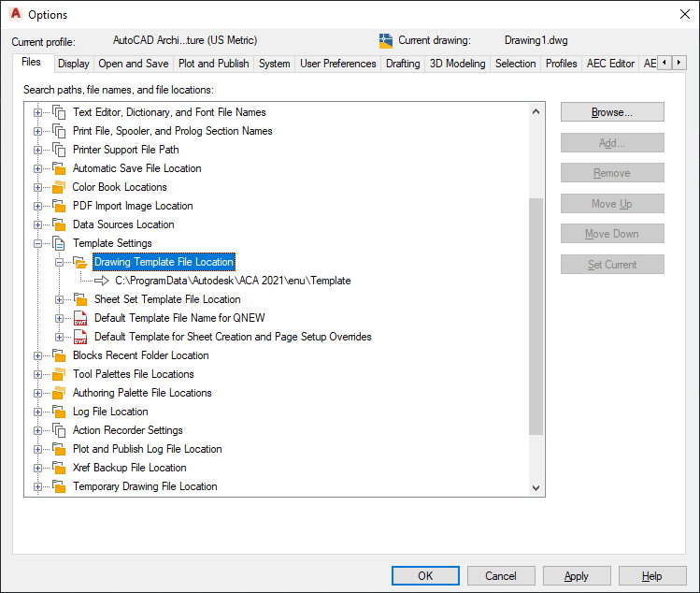This screenshot has width=700, height=593.
Task: Click the Printer Support File Path icon
Action: [59, 150]
